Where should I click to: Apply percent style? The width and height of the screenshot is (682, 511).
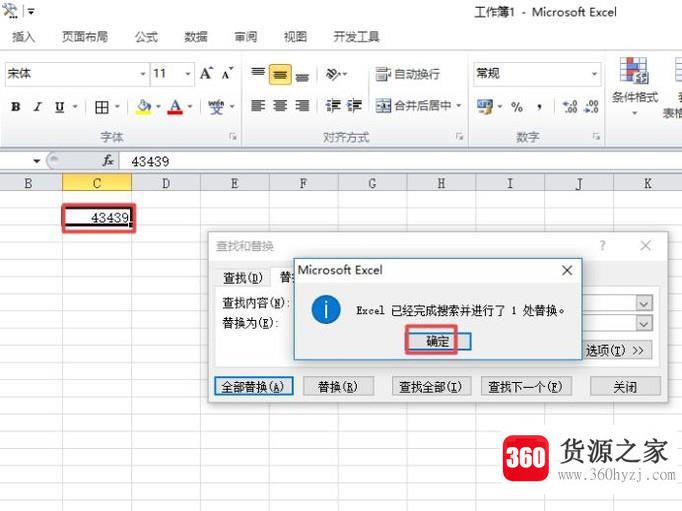click(517, 107)
